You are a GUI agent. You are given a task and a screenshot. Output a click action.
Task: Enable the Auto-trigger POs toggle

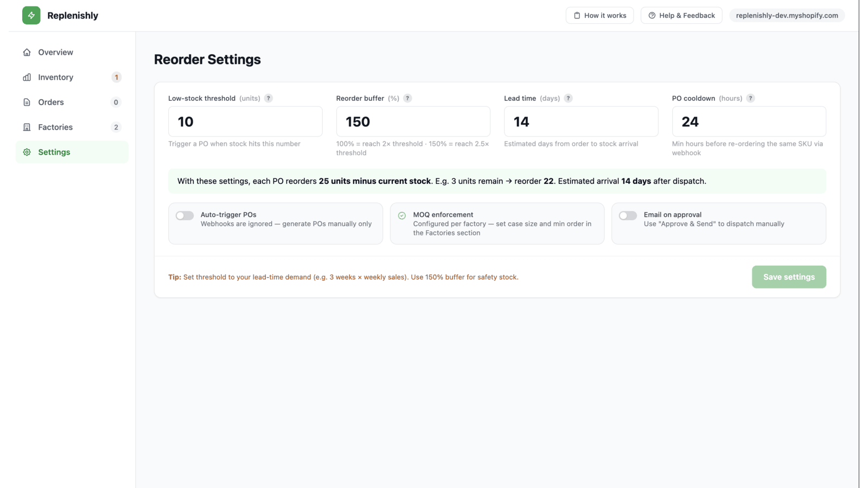point(184,215)
